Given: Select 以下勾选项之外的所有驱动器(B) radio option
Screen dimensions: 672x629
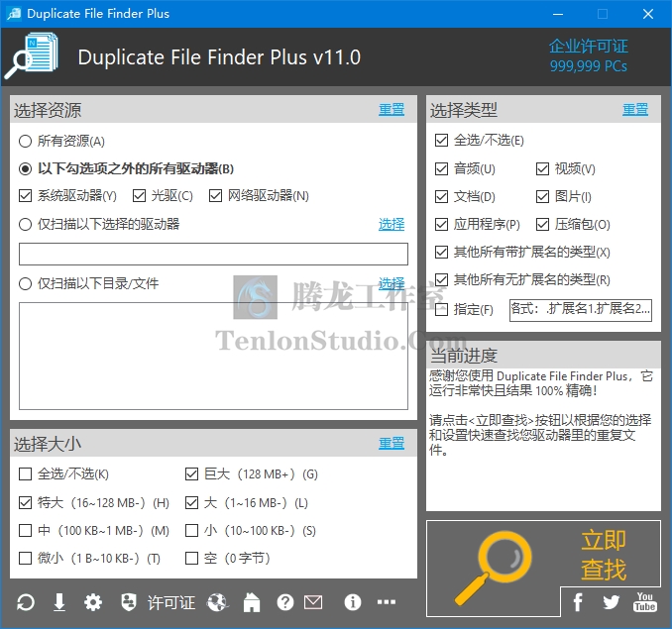Looking at the screenshot, I should point(127,168).
